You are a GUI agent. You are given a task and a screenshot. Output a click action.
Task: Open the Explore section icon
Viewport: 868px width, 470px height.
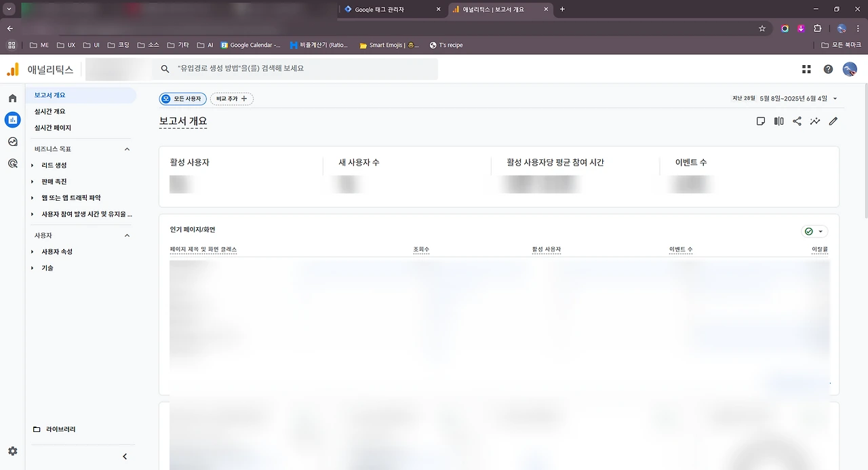click(12, 142)
